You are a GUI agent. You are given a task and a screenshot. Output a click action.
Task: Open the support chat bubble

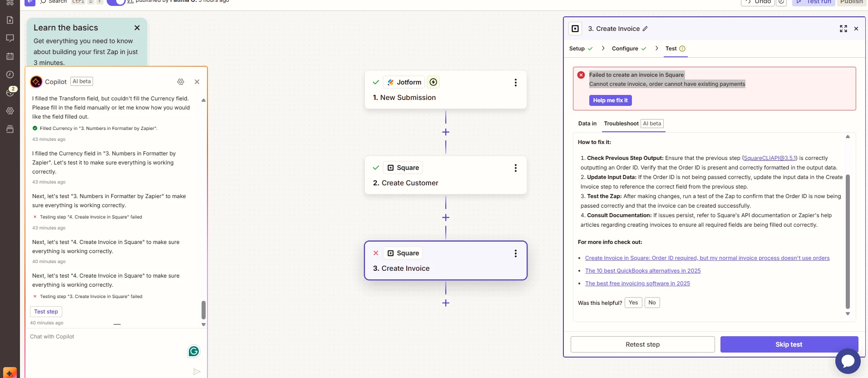pyautogui.click(x=848, y=361)
